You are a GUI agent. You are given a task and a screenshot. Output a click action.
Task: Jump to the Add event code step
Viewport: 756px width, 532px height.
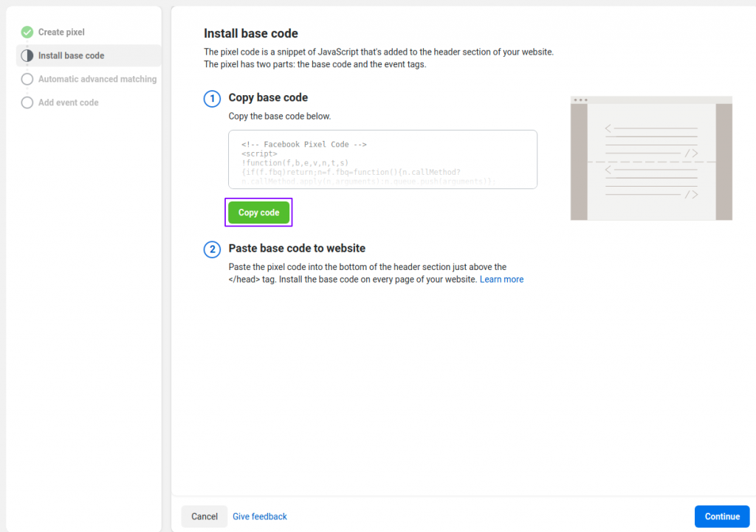click(68, 103)
